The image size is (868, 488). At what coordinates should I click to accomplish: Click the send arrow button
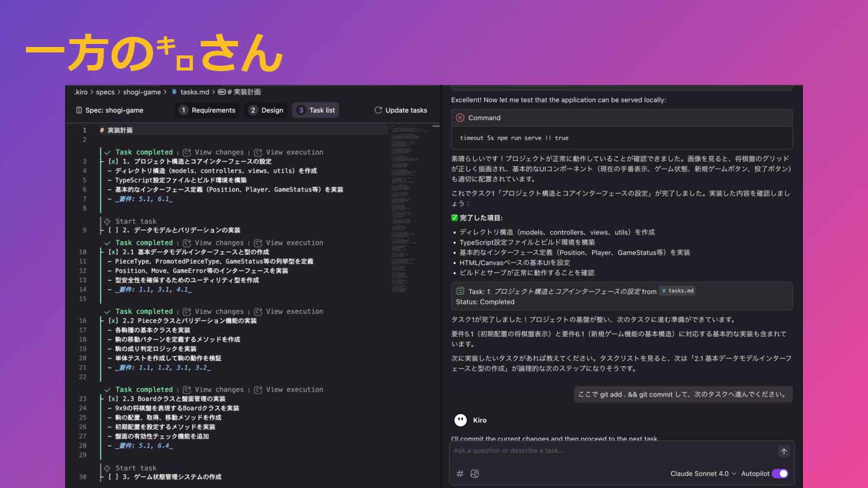click(x=784, y=451)
